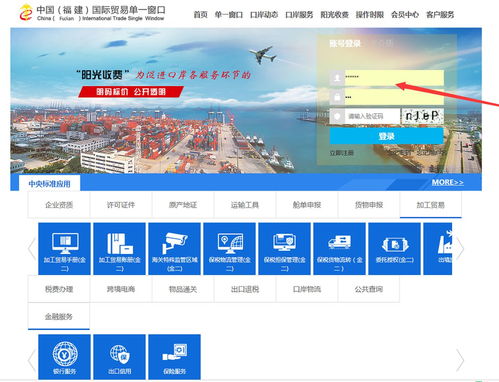Image resolution: width=499 pixels, height=382 pixels.
Task: Click the blue 登录 login button
Action: 387,136
